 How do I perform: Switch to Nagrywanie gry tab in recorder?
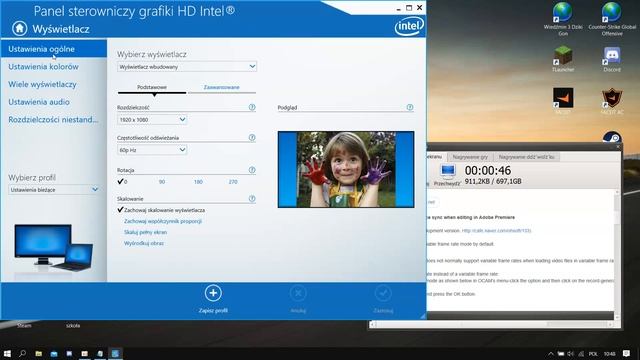pos(470,157)
